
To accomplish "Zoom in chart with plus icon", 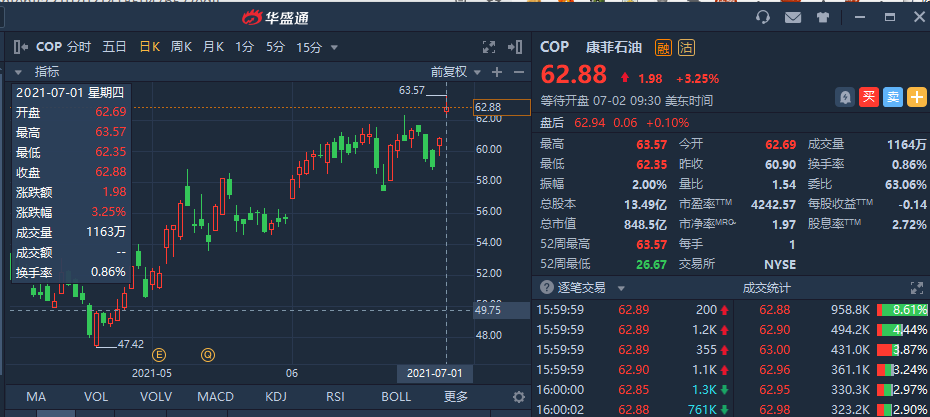I will [x=497, y=72].
